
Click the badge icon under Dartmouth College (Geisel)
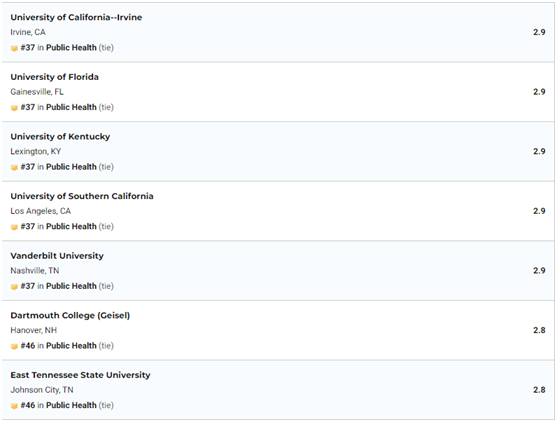14,347
